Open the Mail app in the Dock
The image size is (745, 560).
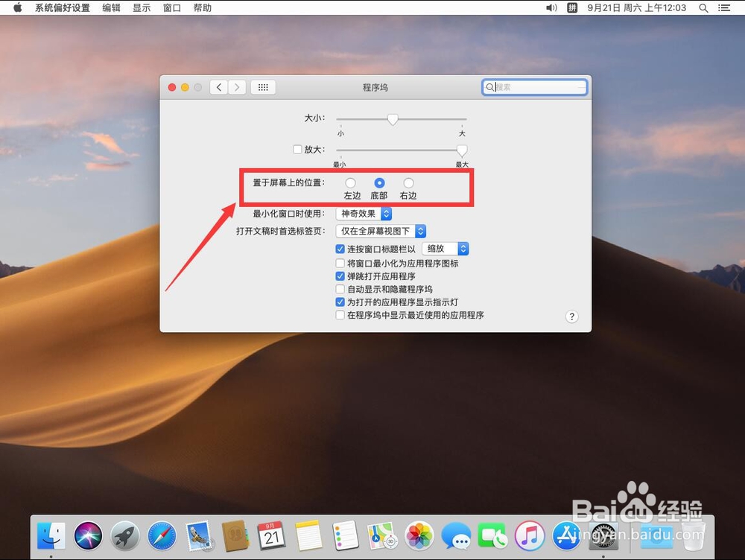(x=198, y=535)
